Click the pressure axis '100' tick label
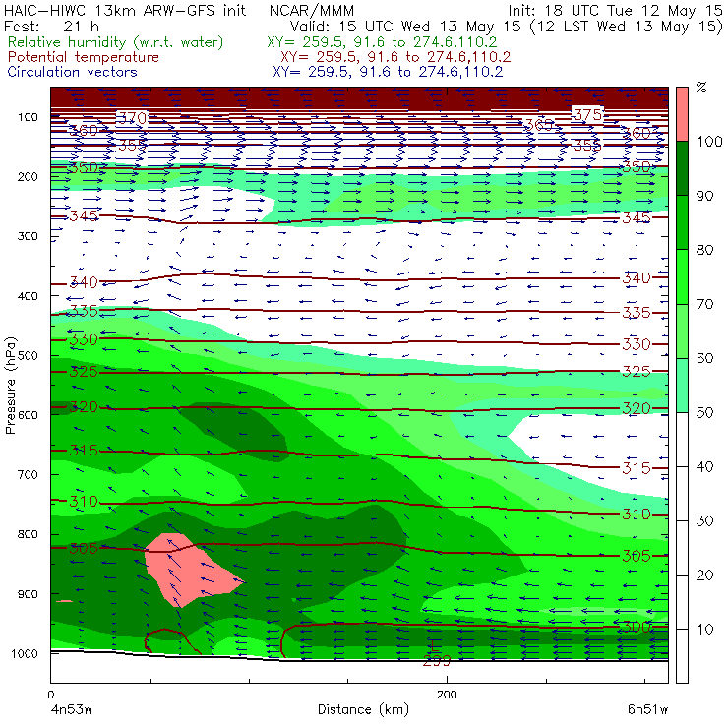The width and height of the screenshot is (728, 728). [x=28, y=117]
